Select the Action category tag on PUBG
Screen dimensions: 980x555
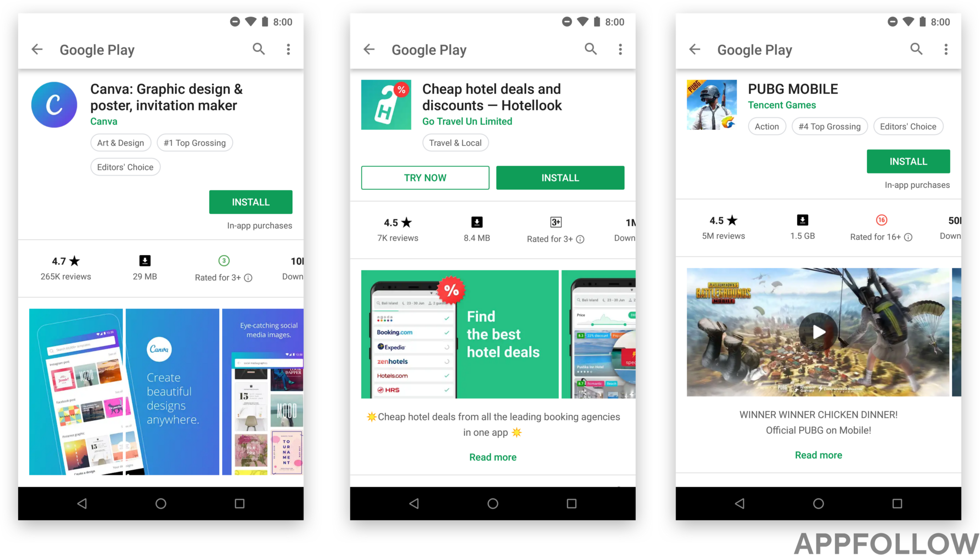coord(766,127)
